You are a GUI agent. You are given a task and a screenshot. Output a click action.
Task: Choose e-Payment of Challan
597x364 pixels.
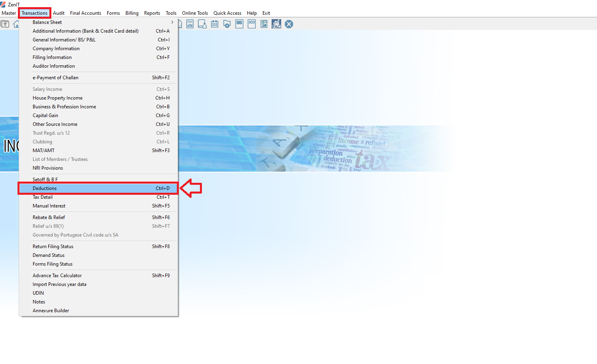(98, 78)
